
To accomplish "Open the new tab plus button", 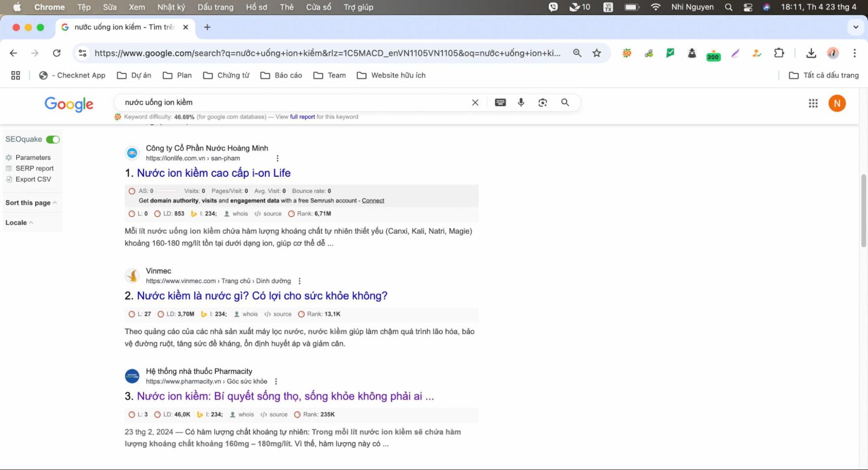I will pos(207,27).
